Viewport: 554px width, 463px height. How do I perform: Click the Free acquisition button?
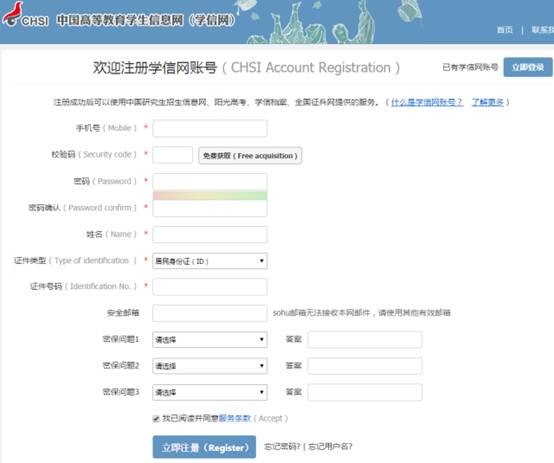click(x=250, y=156)
